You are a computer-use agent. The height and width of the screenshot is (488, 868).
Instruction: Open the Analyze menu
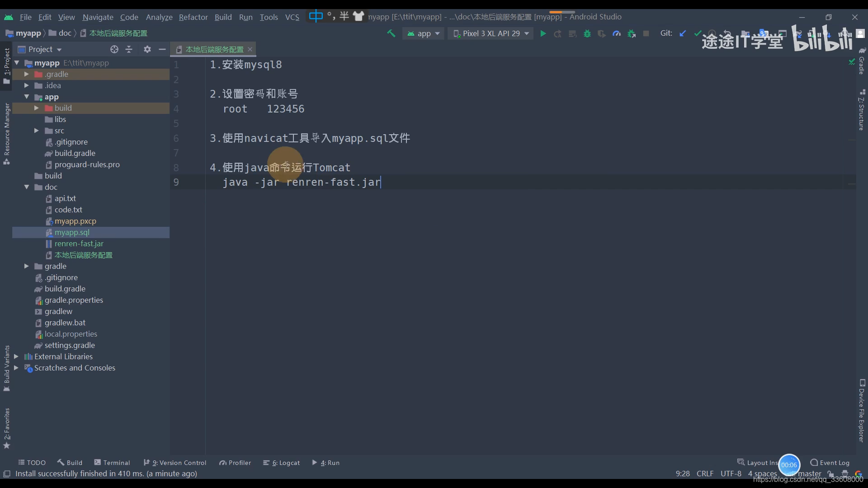point(159,17)
